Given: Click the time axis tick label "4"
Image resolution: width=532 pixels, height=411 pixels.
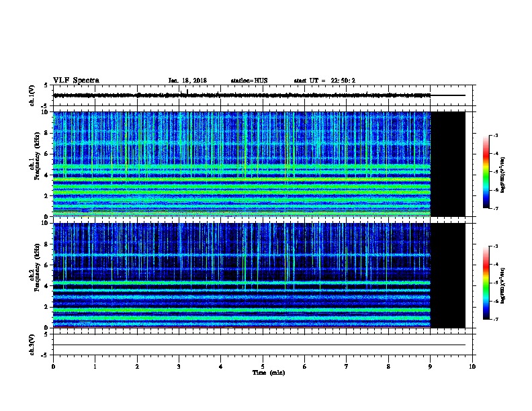Looking at the screenshot, I should 221,367.
